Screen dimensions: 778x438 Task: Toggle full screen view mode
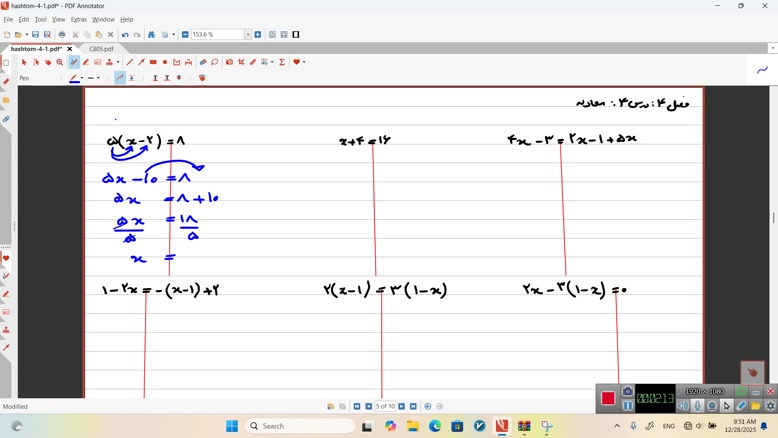click(296, 34)
